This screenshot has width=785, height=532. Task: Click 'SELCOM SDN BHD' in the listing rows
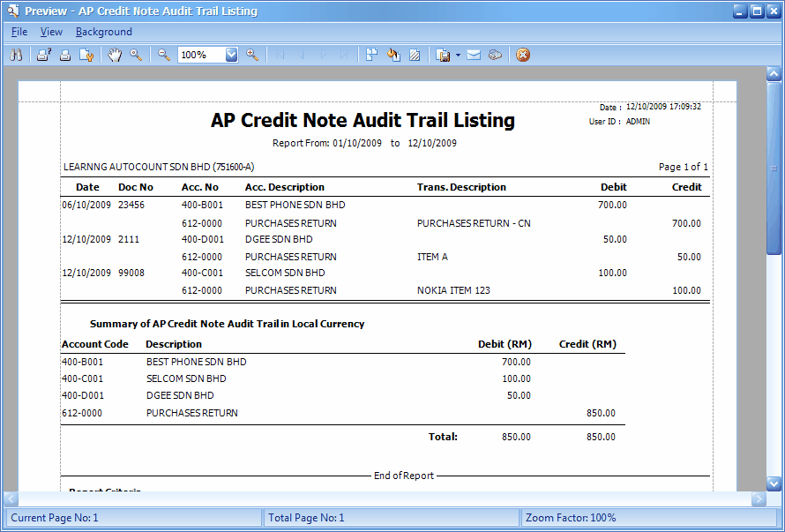285,273
